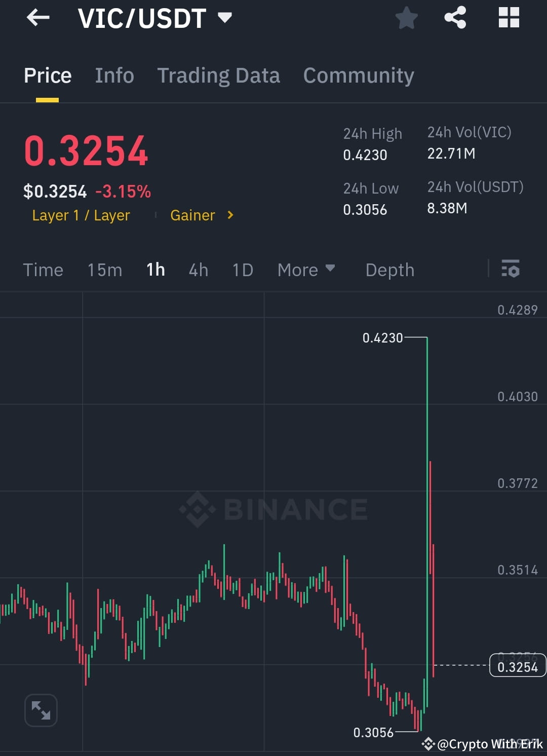Switch to the 15m candle interval
Screen dimensions: 547x756
pos(104,270)
